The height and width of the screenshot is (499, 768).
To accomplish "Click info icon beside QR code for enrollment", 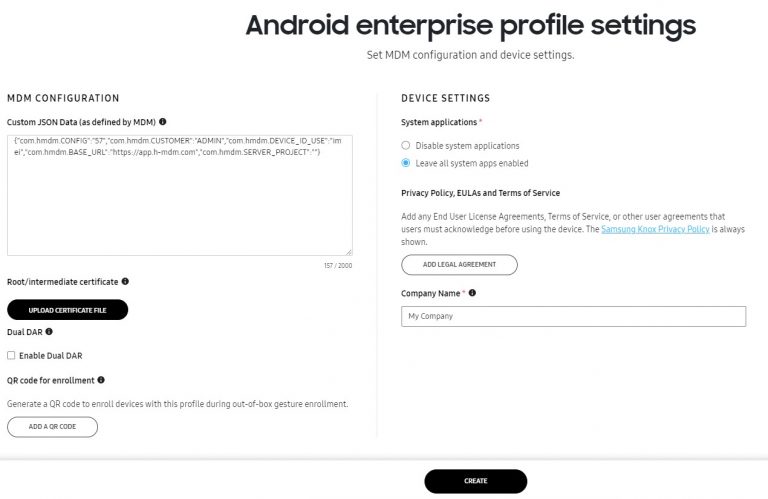I will click(102, 380).
